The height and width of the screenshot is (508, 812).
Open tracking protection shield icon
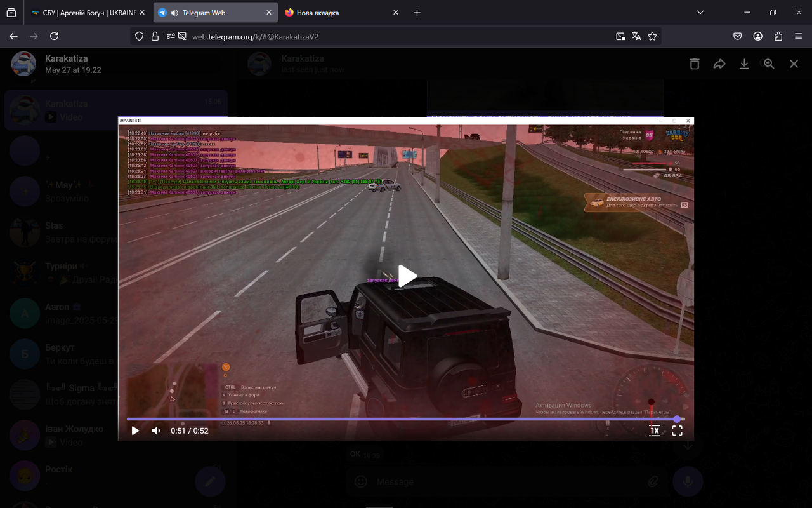pos(140,36)
